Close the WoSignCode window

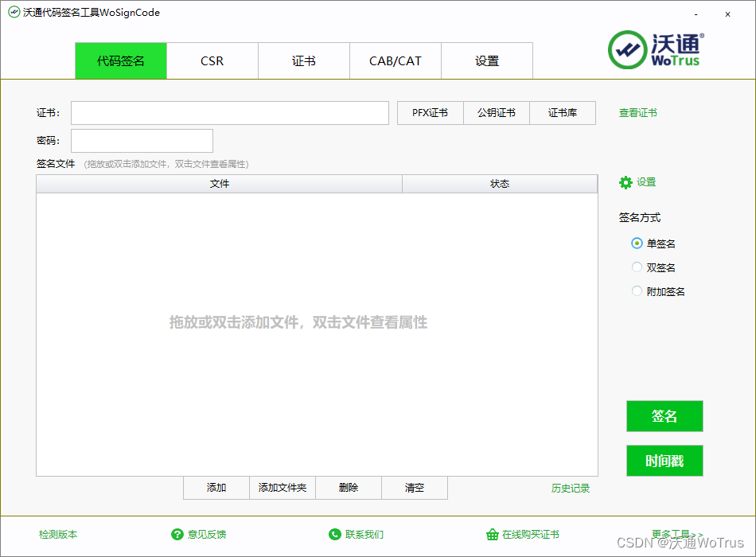(x=727, y=14)
